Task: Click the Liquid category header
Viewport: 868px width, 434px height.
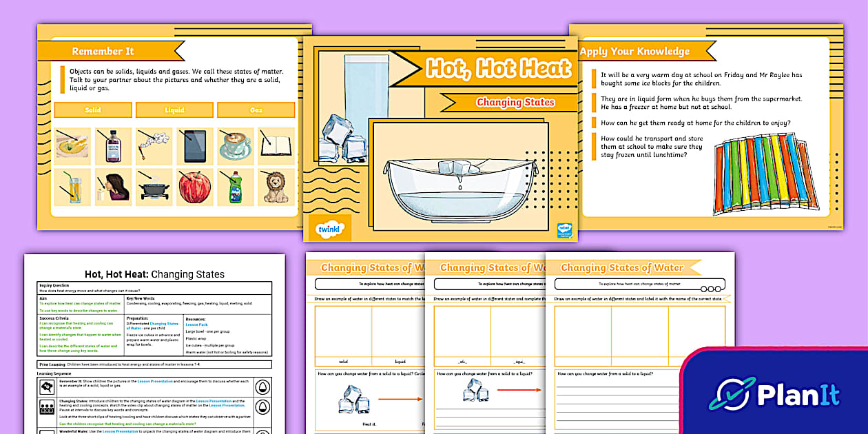Action: click(174, 110)
